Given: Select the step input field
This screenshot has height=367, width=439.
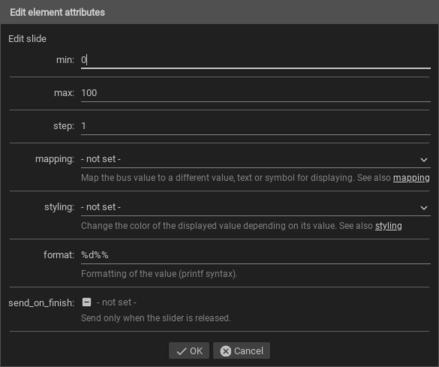Looking at the screenshot, I should coord(256,126).
